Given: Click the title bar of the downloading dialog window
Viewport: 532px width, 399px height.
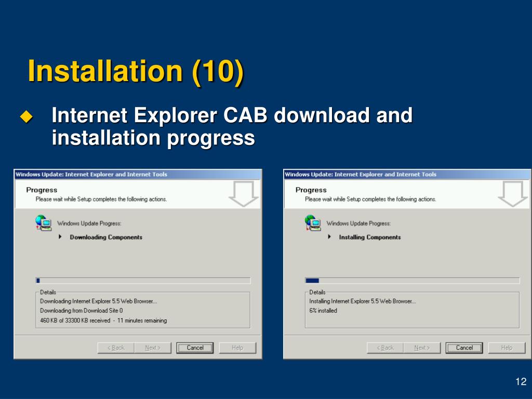Looking at the screenshot, I should (138, 175).
